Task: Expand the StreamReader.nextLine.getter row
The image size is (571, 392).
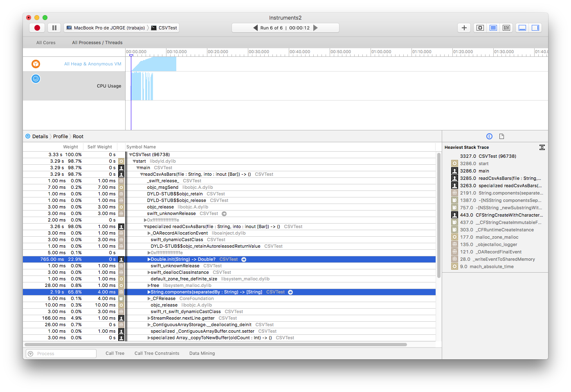Action: click(149, 318)
